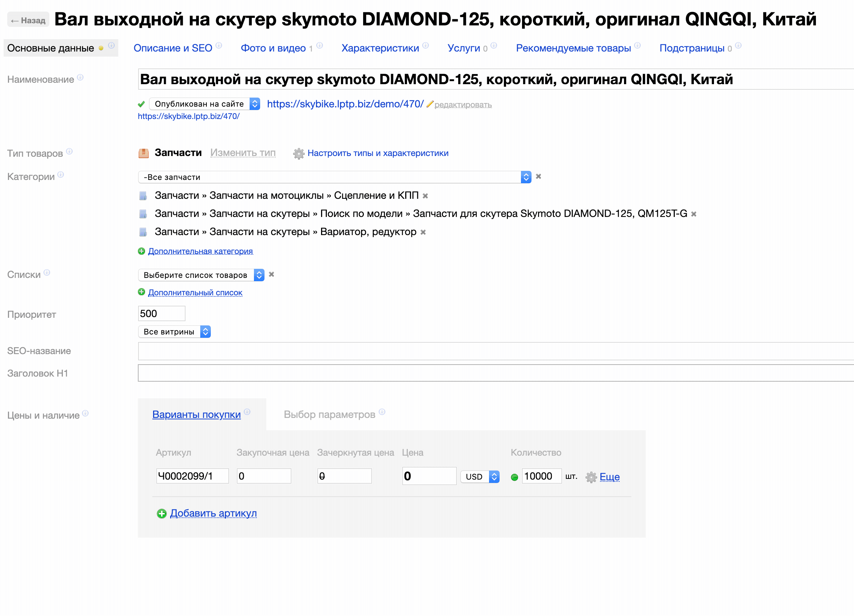Viewport: 854px width, 616px height.
Task: Click the Артикул field Ч0002099/1
Action: pyautogui.click(x=192, y=476)
